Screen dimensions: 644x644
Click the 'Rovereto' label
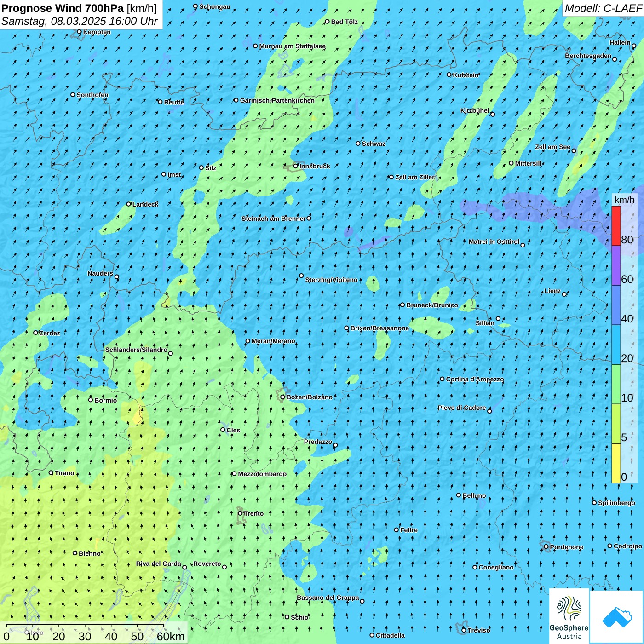[207, 563]
